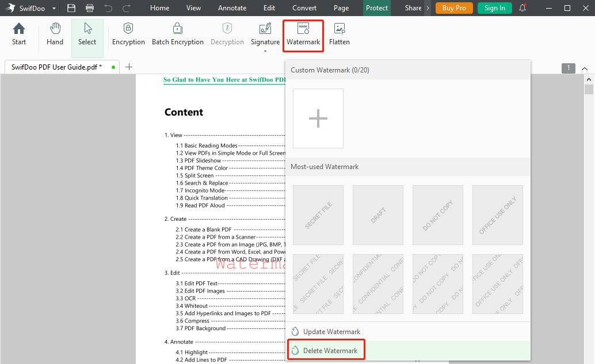Select the tiled OFFICE USE ONLY watermark preset
Image resolution: width=595 pixels, height=364 pixels.
click(x=498, y=284)
